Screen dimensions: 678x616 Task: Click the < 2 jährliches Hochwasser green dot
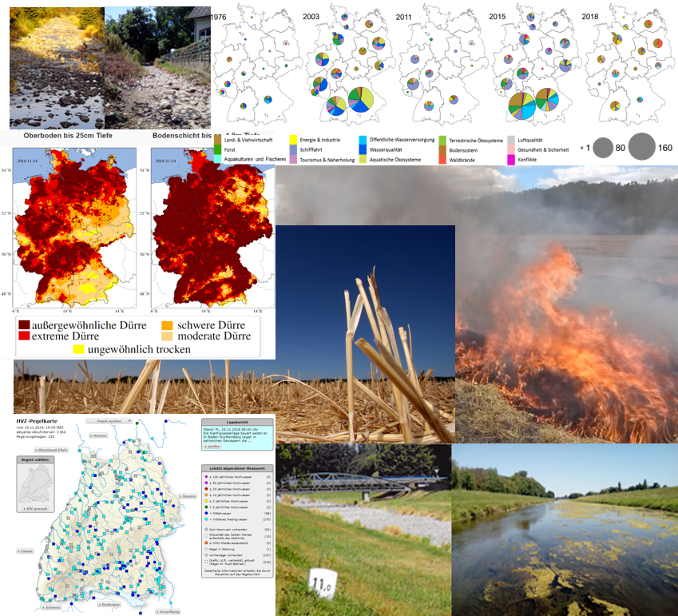coord(206,507)
